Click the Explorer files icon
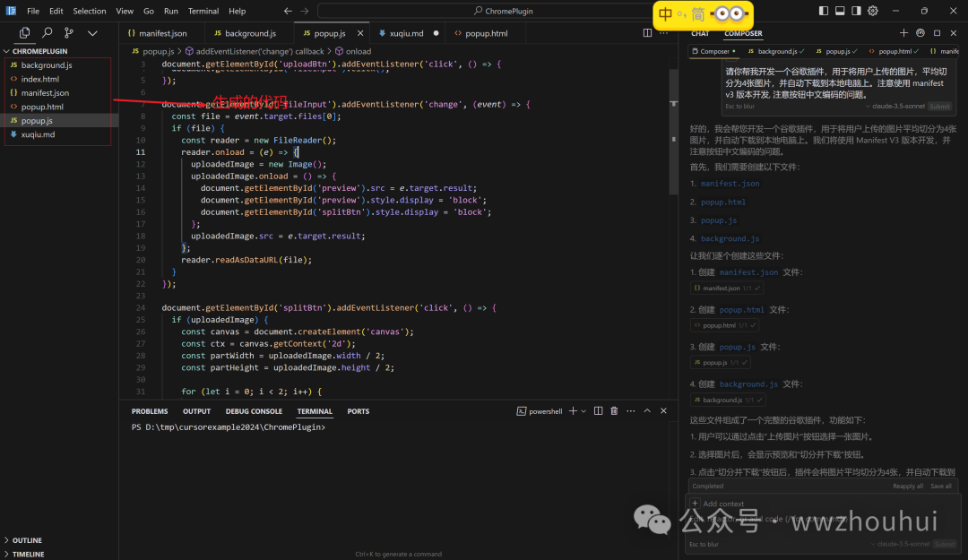Viewport: 968px width, 560px height. pyautogui.click(x=24, y=32)
